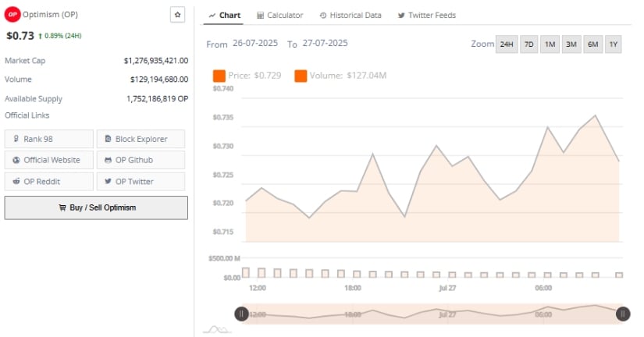This screenshot has width=644, height=337.
Task: Click the 18:00 axis label on chart
Action: point(352,288)
